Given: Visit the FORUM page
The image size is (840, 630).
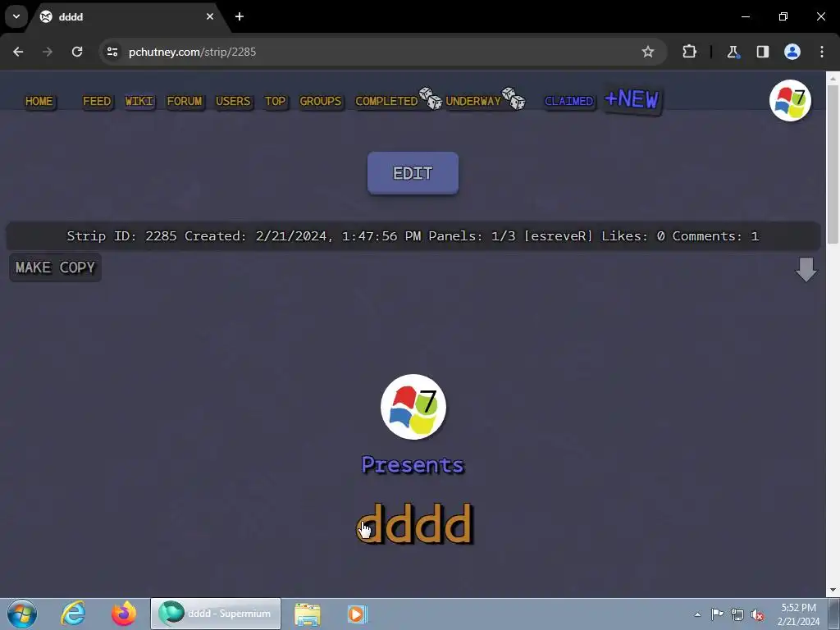Looking at the screenshot, I should [x=185, y=101].
